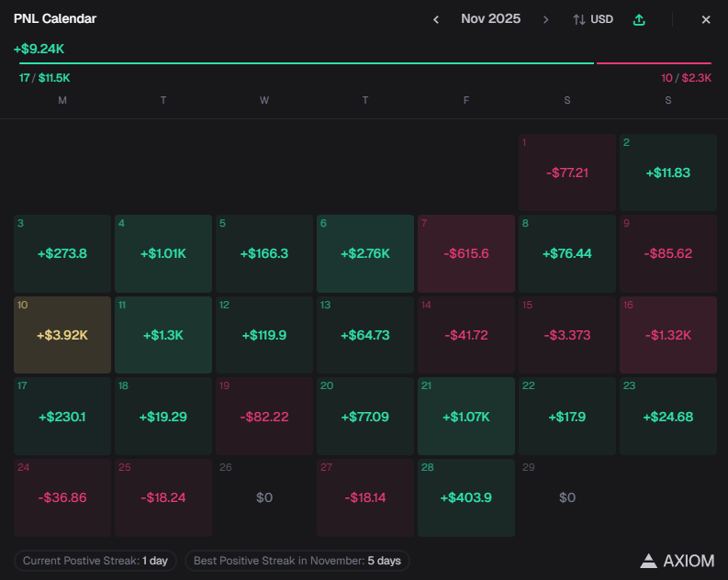The image size is (728, 580).
Task: Click the Best Positive Streak in November badge
Action: click(297, 561)
